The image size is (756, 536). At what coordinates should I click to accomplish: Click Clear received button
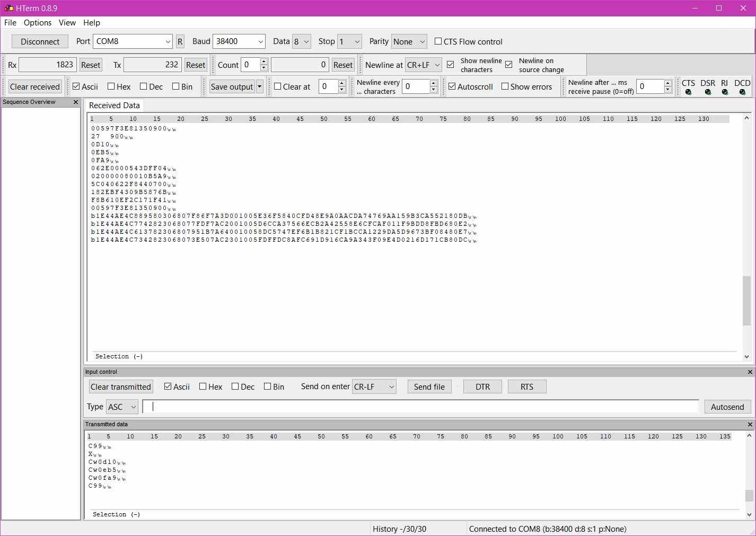[35, 86]
